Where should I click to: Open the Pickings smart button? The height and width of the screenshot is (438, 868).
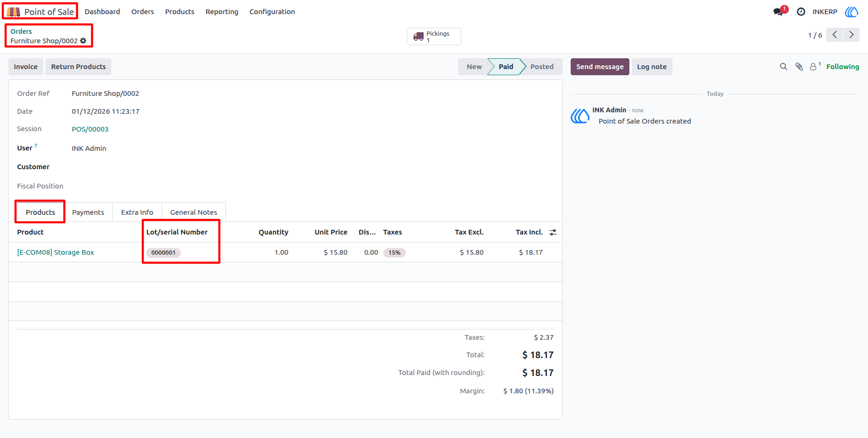(x=434, y=37)
